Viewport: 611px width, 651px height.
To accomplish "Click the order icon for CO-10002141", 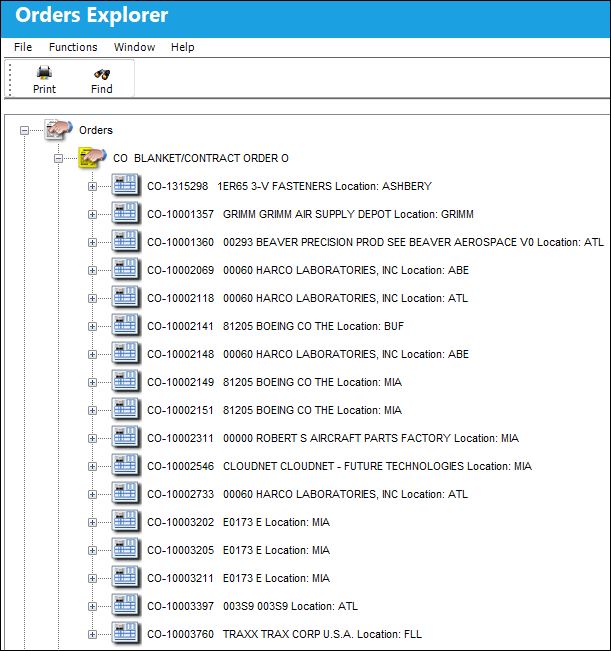I will [125, 326].
